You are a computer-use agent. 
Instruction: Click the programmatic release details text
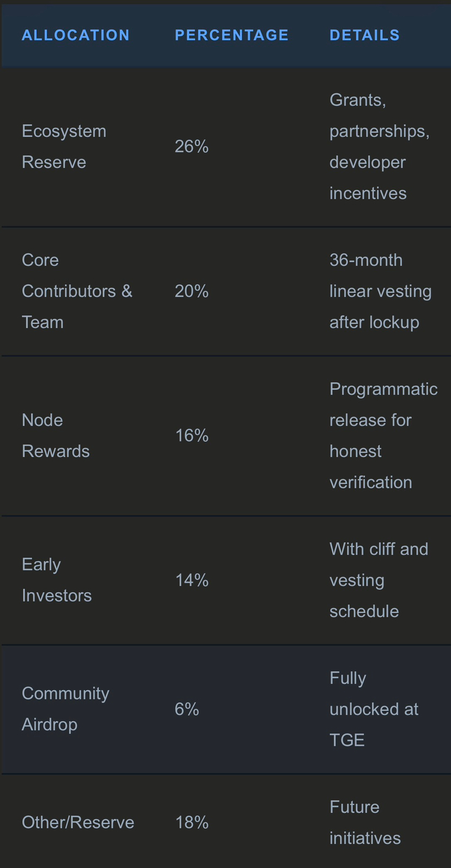click(x=383, y=435)
